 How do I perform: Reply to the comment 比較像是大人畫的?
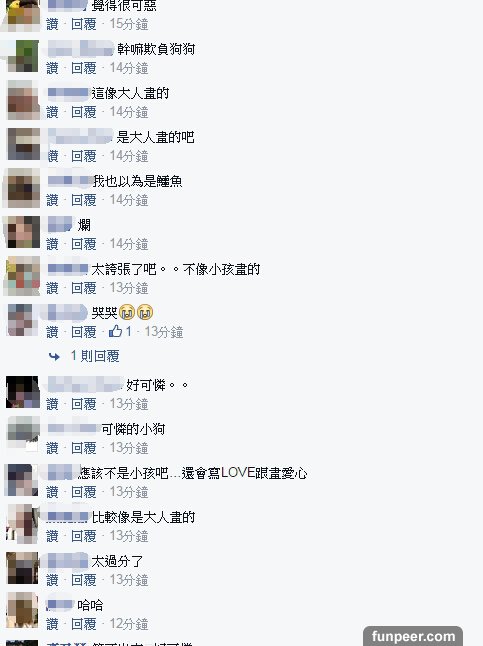pyautogui.click(x=84, y=536)
